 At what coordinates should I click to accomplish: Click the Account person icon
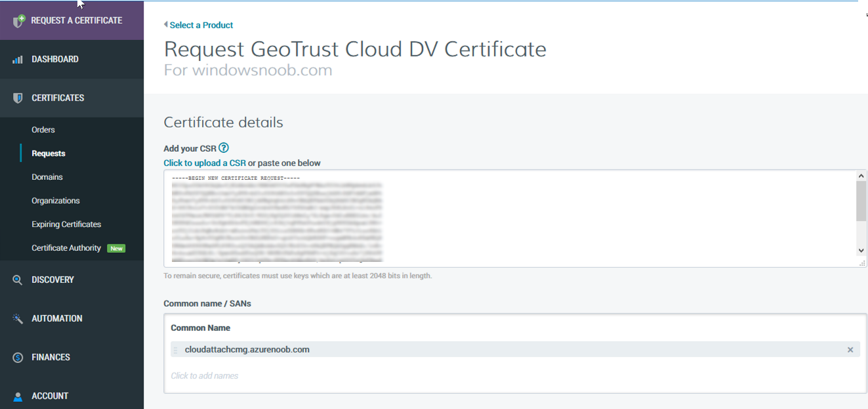pos(18,397)
